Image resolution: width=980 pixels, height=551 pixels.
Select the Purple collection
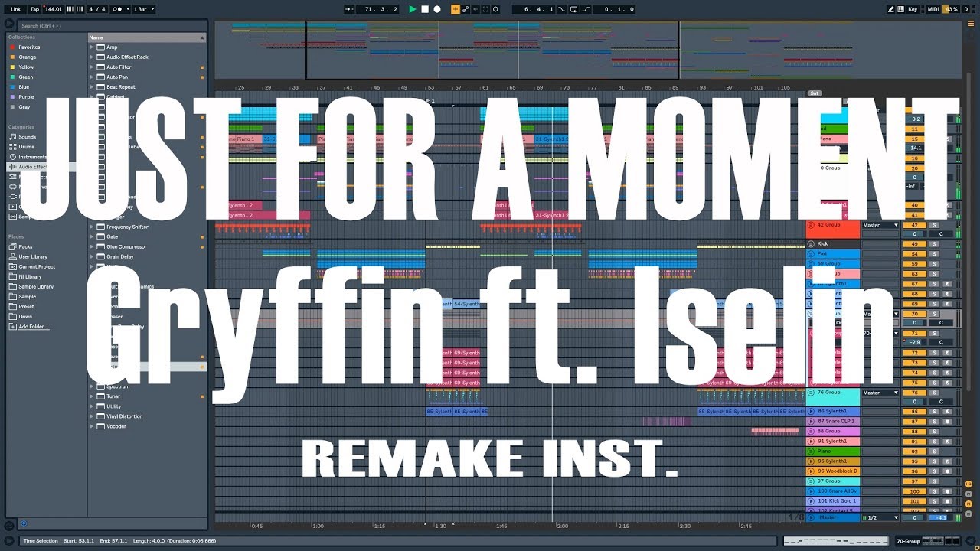point(27,97)
